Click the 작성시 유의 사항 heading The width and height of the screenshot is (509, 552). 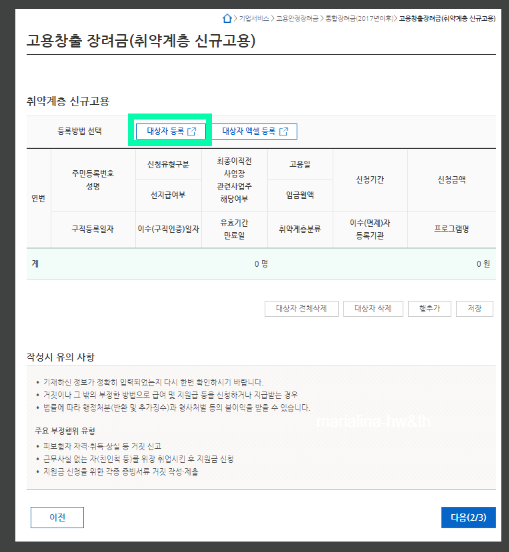click(61, 357)
